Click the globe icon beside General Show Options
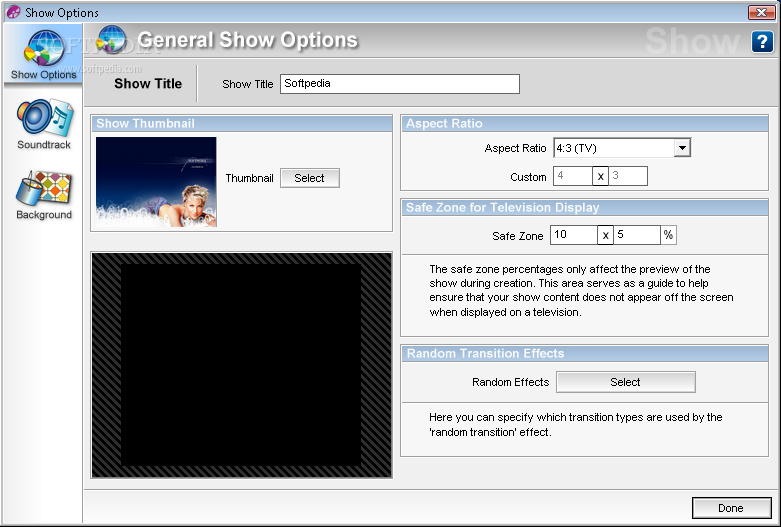 (111, 39)
